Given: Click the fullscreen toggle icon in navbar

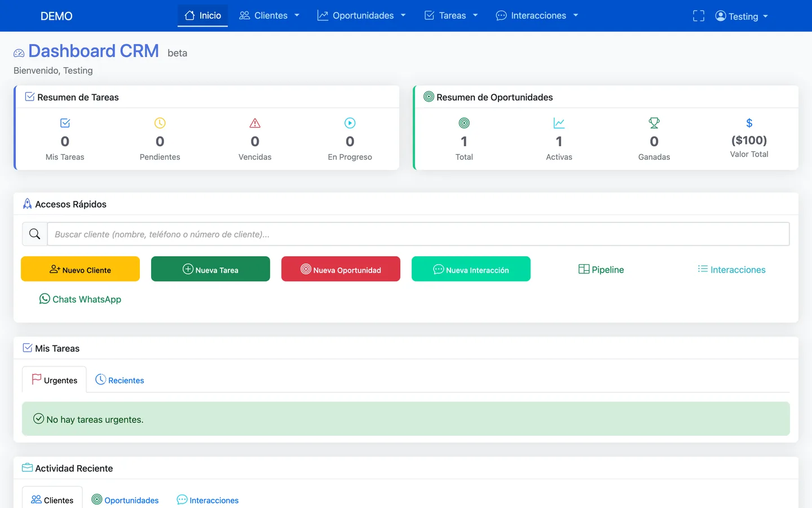Looking at the screenshot, I should (699, 16).
